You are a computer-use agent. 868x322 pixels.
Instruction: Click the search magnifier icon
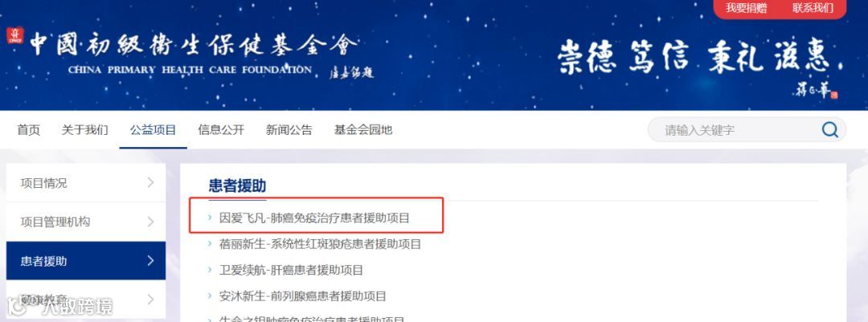pos(829,130)
